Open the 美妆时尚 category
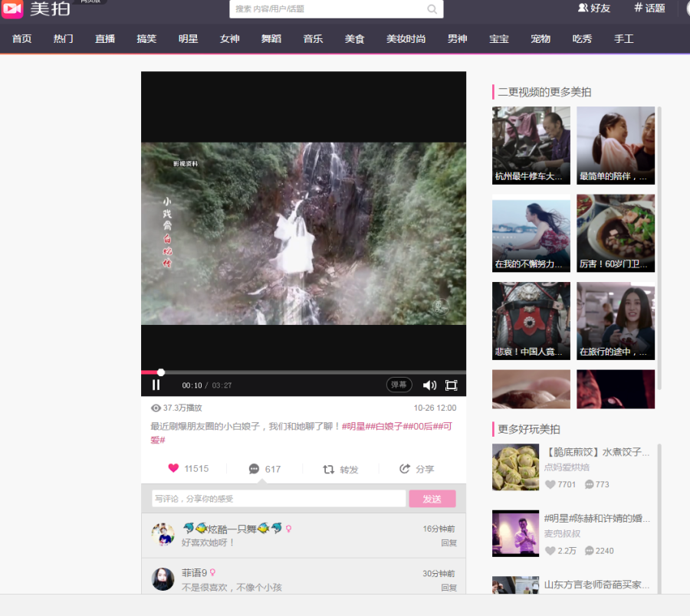Screen dimensions: 690x616 [x=406, y=39]
